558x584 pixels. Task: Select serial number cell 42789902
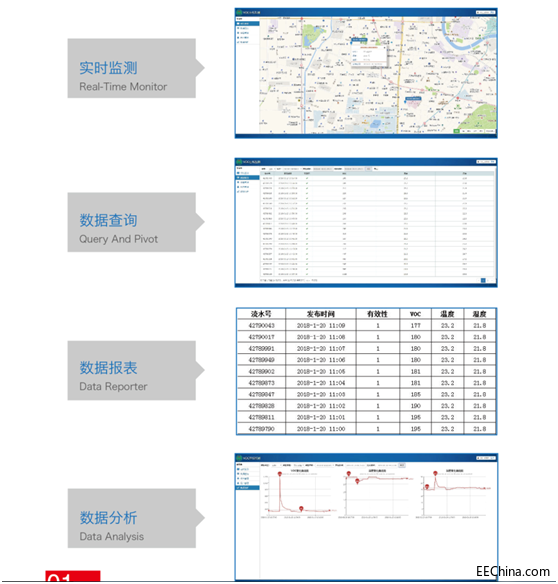point(261,371)
